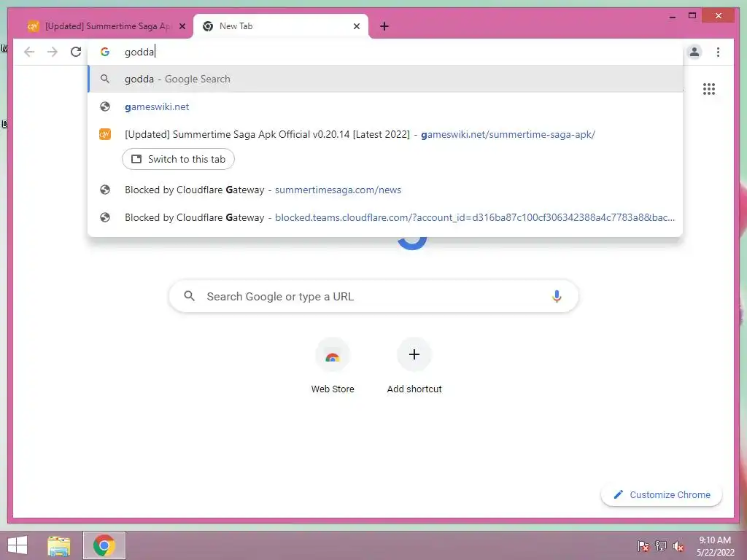Click the Chrome taskbar icon
Viewport: 747px width, 560px height.
tap(104, 545)
